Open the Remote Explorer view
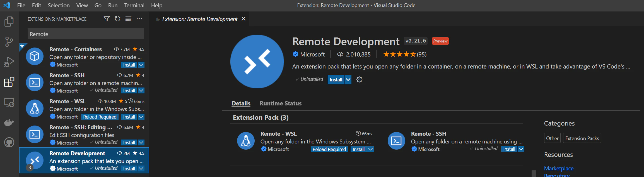 coord(9,102)
